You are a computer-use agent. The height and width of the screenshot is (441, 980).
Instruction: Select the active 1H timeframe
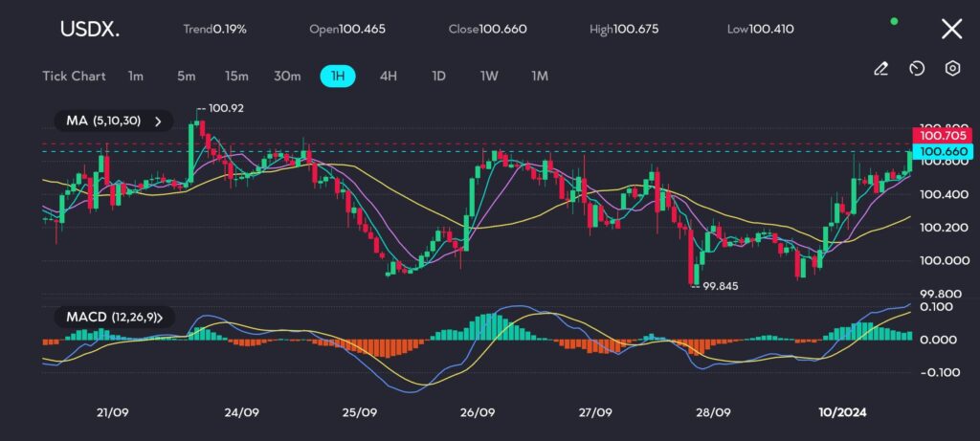tap(338, 76)
